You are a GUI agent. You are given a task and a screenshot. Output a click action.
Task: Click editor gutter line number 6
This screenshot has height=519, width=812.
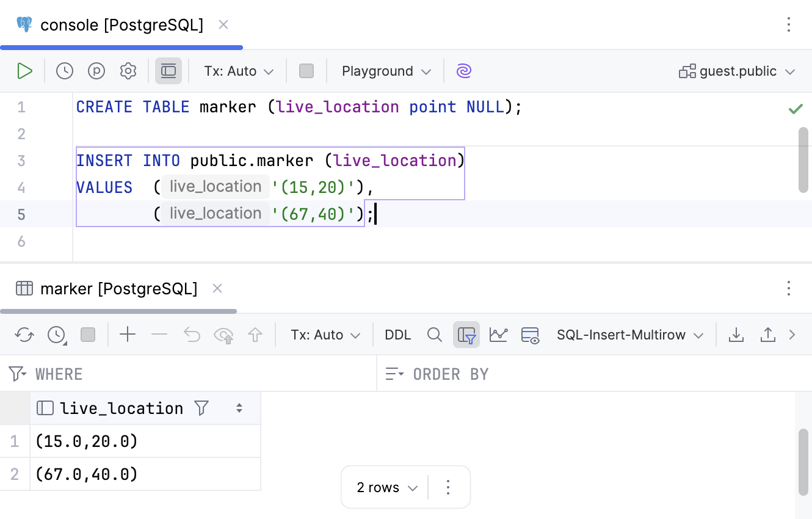[21, 242]
